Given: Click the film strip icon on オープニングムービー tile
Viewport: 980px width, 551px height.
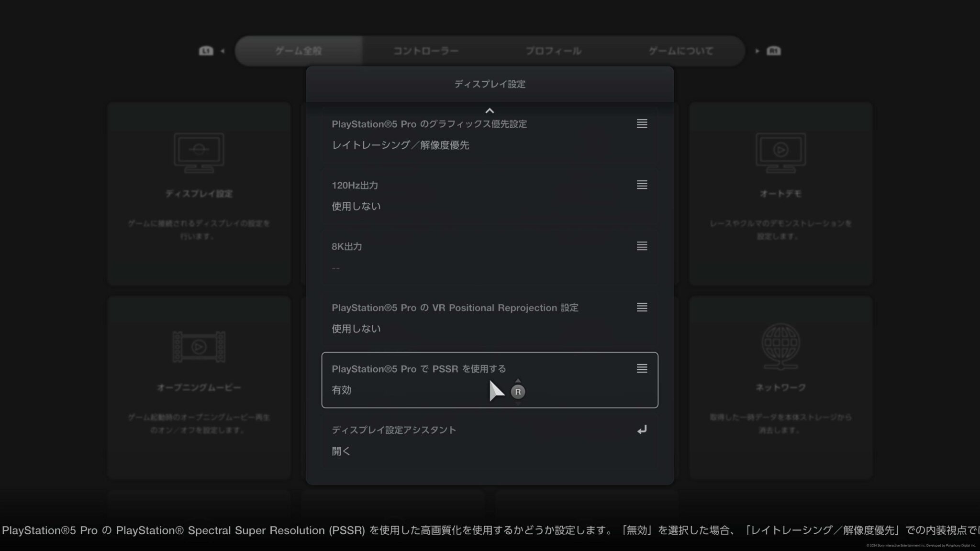Looking at the screenshot, I should click(199, 347).
